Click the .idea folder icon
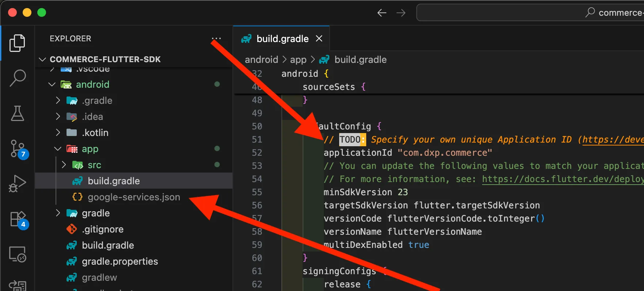 [72, 117]
